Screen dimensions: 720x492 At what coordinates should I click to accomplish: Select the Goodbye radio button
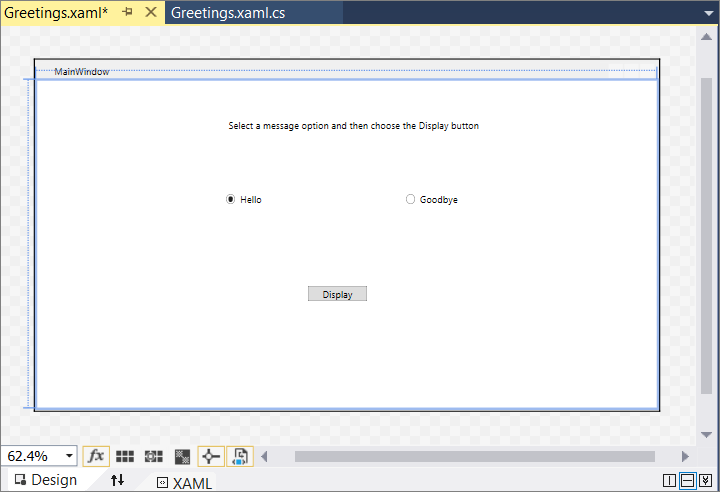click(x=410, y=199)
